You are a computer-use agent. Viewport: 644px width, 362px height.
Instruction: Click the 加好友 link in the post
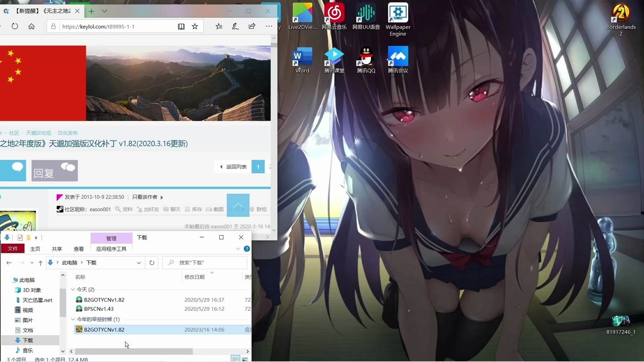click(148, 209)
